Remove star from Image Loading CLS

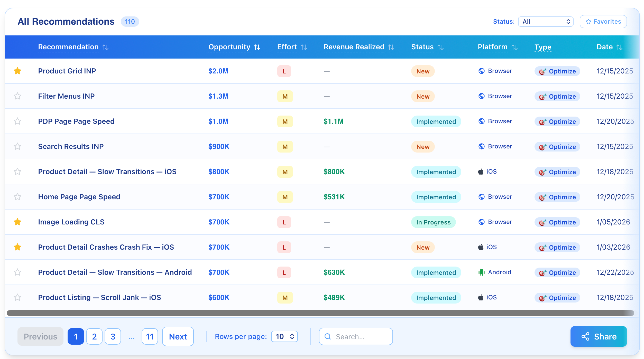[17, 222]
